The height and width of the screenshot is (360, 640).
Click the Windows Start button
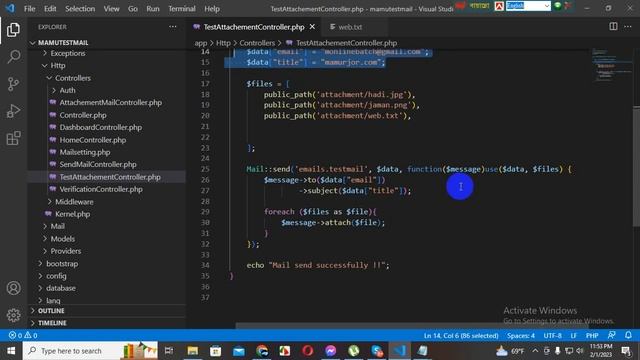11,351
